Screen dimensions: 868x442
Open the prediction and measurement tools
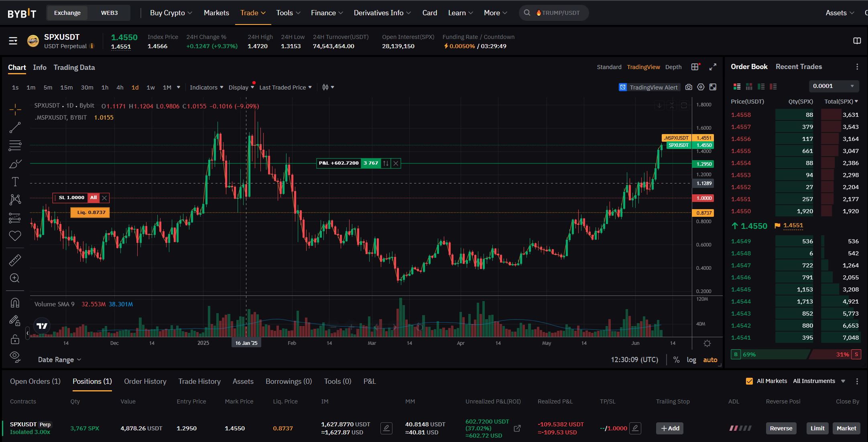tap(15, 218)
